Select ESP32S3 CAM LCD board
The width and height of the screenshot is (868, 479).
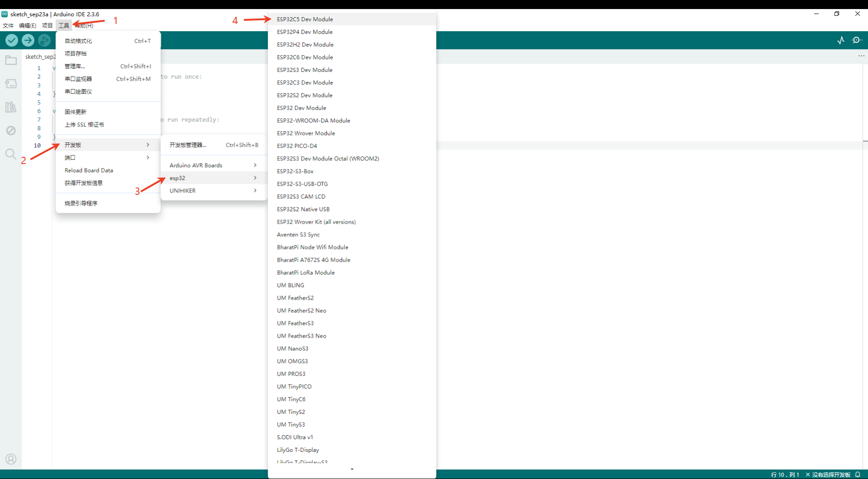[352, 196]
